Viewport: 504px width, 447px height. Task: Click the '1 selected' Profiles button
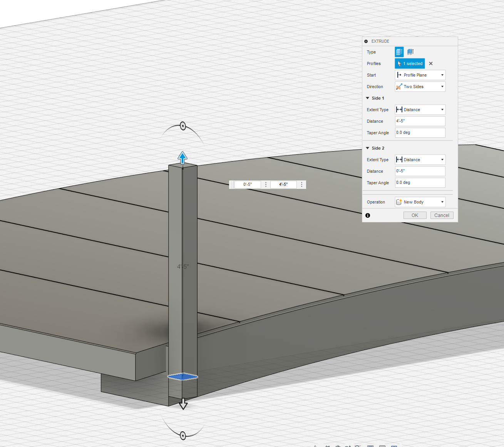click(x=410, y=63)
